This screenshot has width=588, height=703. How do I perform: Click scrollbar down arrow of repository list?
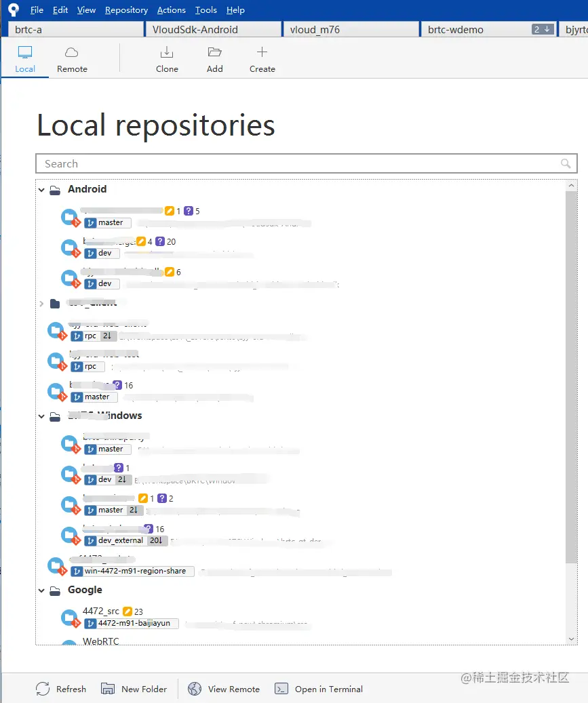tap(571, 639)
